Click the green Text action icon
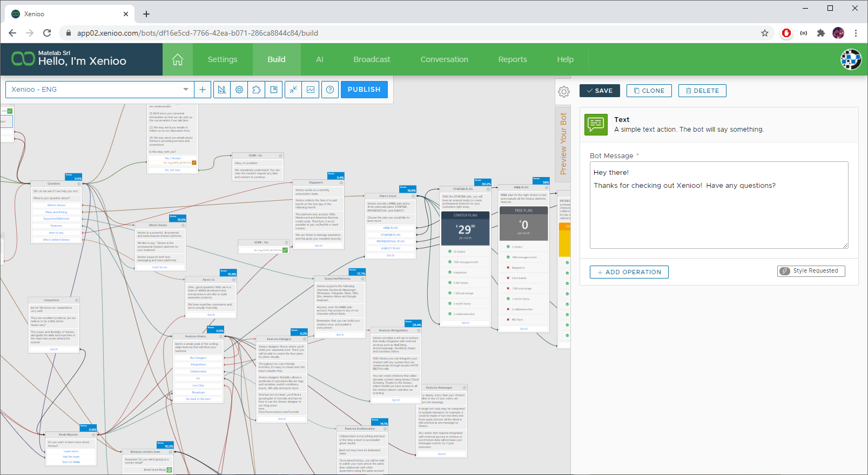Image resolution: width=868 pixels, height=475 pixels. [x=596, y=125]
